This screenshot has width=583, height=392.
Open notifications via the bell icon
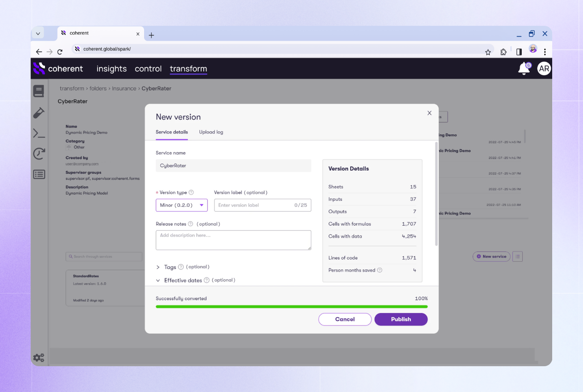click(523, 69)
